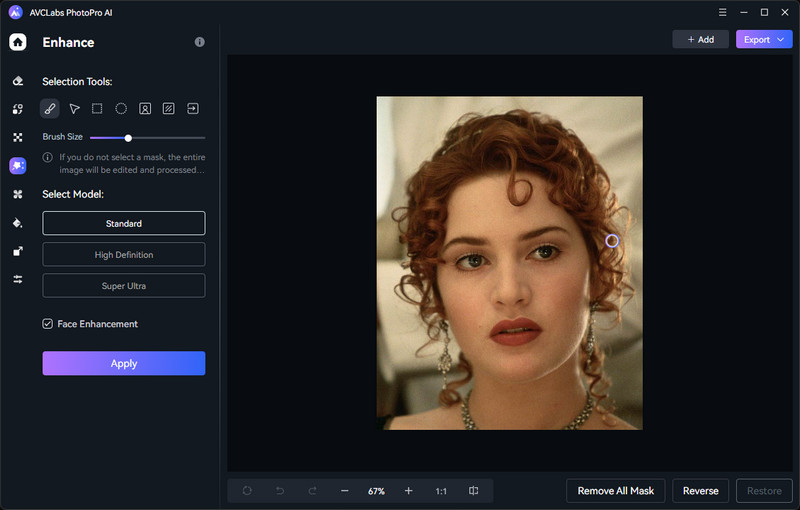Go to the Home screen icon

pyautogui.click(x=18, y=42)
